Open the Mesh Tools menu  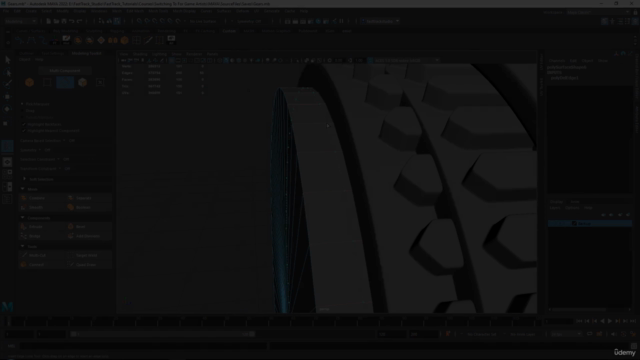click(158, 11)
